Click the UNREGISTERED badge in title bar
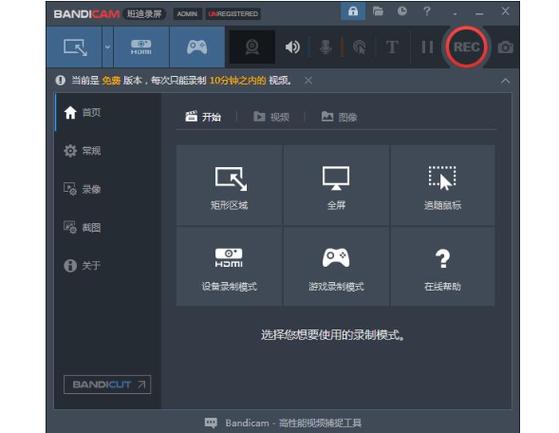 233,14
